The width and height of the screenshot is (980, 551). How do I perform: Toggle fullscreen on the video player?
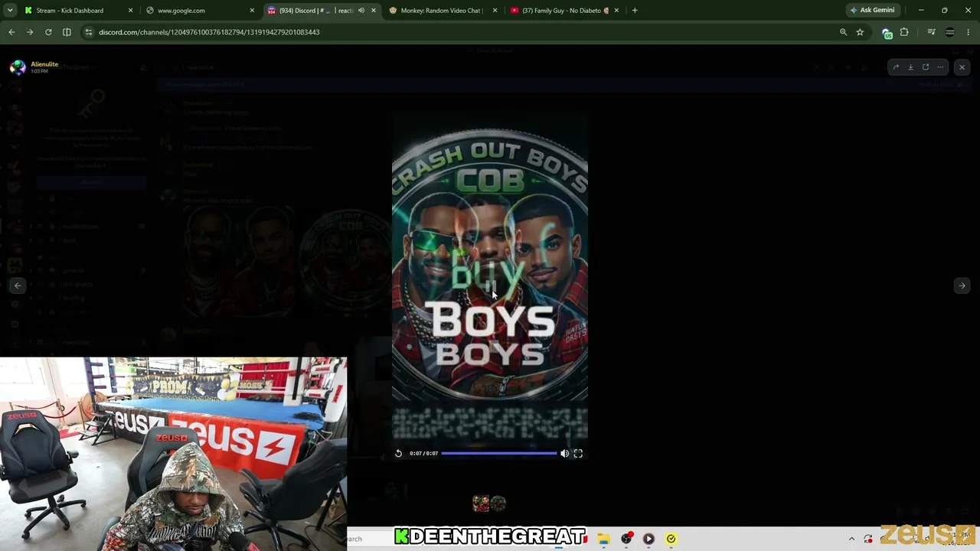pos(578,453)
